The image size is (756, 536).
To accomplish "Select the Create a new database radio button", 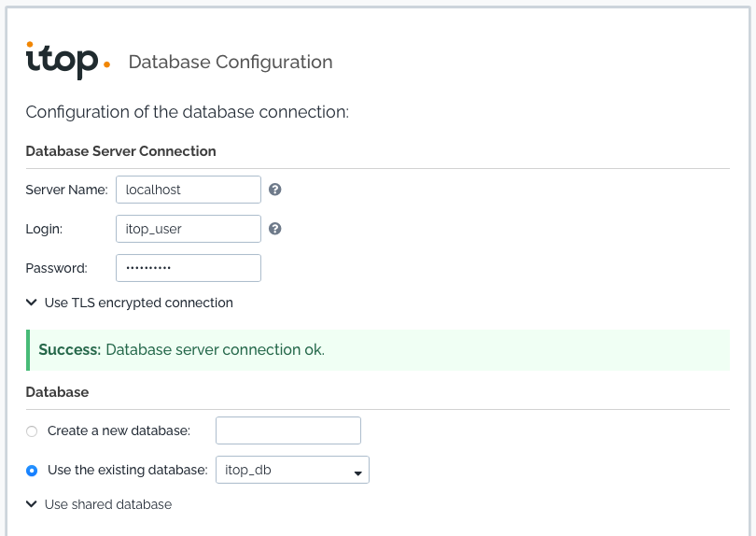I will click(x=32, y=430).
